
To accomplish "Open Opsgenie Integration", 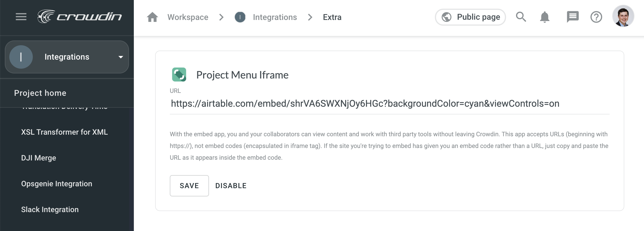I will tap(57, 184).
